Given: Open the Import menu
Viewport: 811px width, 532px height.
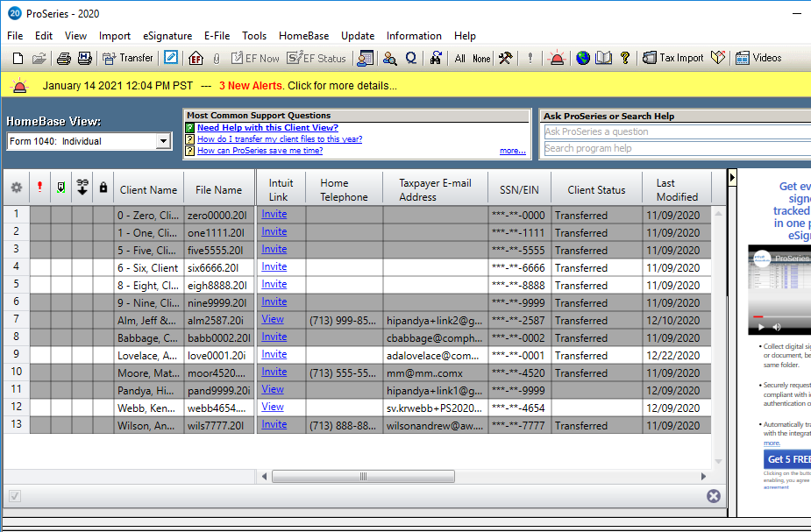Looking at the screenshot, I should pos(115,36).
